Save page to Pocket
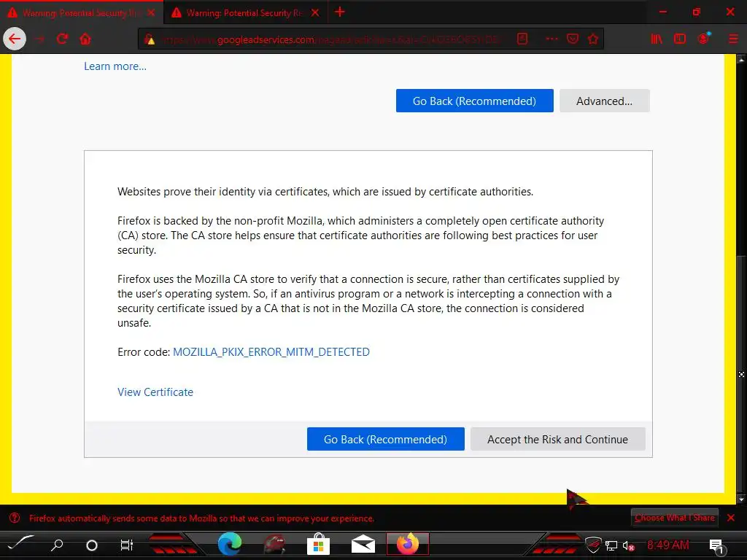This screenshot has width=747, height=560. (573, 39)
